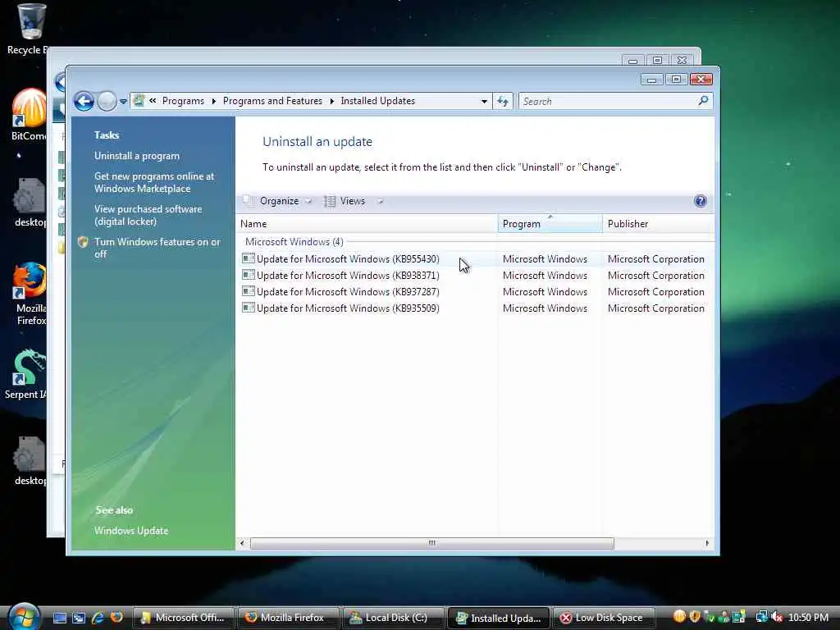The height and width of the screenshot is (630, 840).
Task: Open the Mozilla Firefox desktop shortcut
Action: click(30, 294)
